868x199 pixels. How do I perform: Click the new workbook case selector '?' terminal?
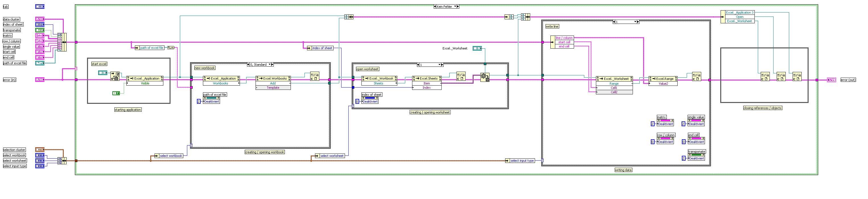[192, 146]
